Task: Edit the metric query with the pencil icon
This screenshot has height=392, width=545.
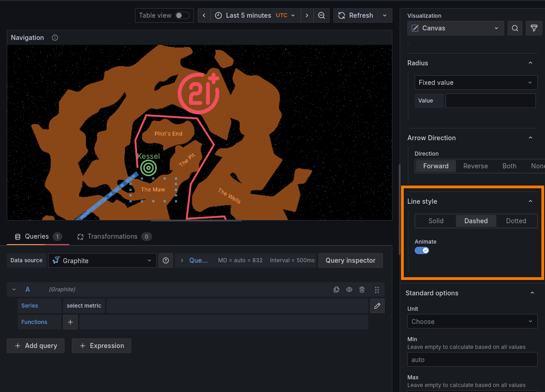Action: point(377,305)
